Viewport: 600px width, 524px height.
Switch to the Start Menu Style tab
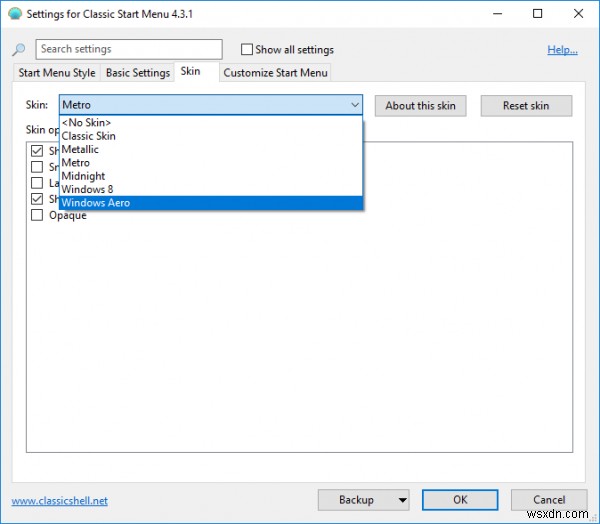[x=57, y=73]
